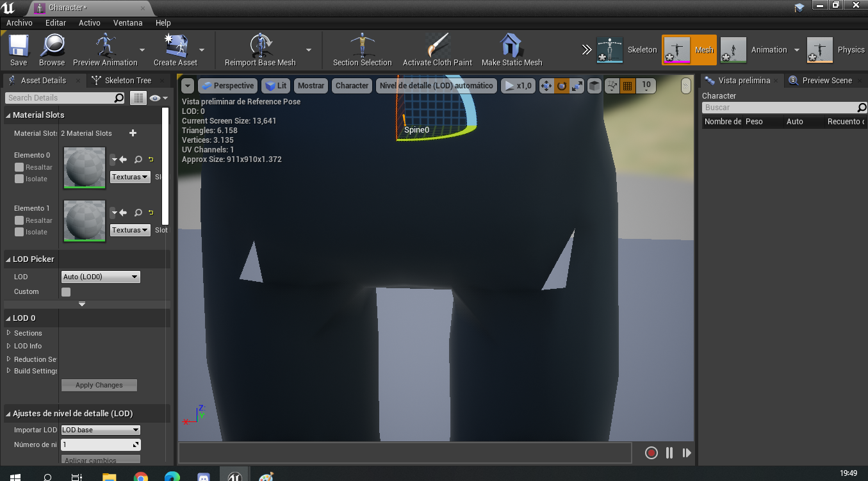
Task: Enable Isolate checkbox for Elemento 1
Action: pos(19,232)
